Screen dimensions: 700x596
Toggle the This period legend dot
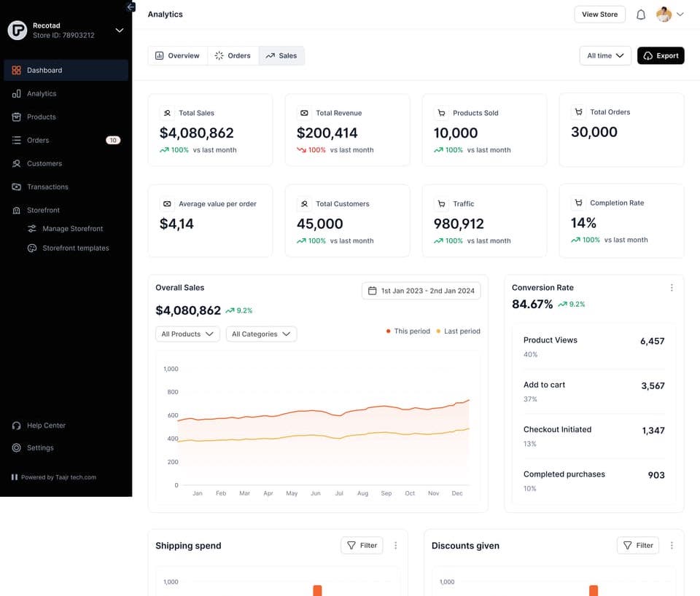pos(388,331)
